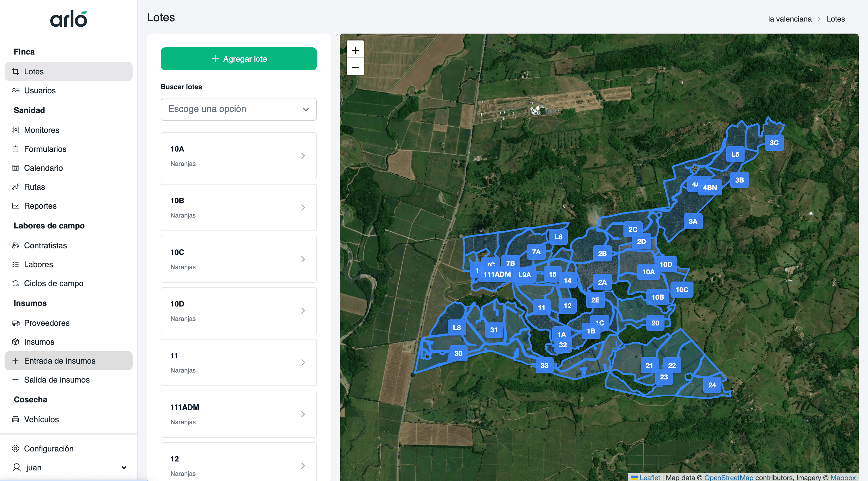Viewport: 868px width, 481px height.
Task: Expand the juan user menu
Action: pyautogui.click(x=124, y=468)
